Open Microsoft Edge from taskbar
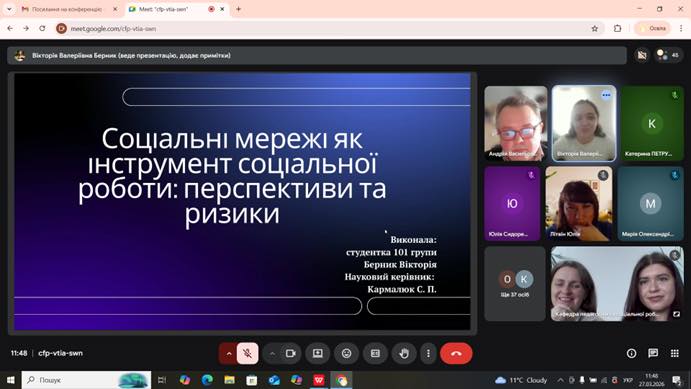 [x=207, y=380]
